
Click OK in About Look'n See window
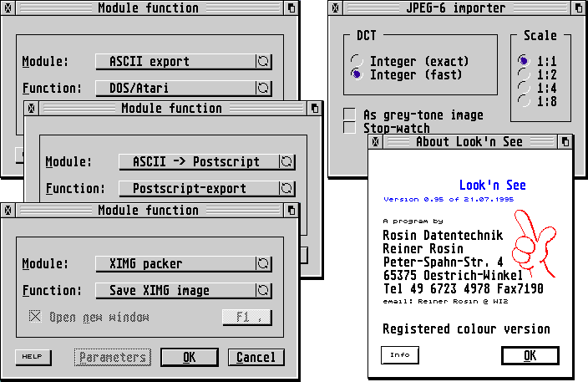click(x=530, y=355)
